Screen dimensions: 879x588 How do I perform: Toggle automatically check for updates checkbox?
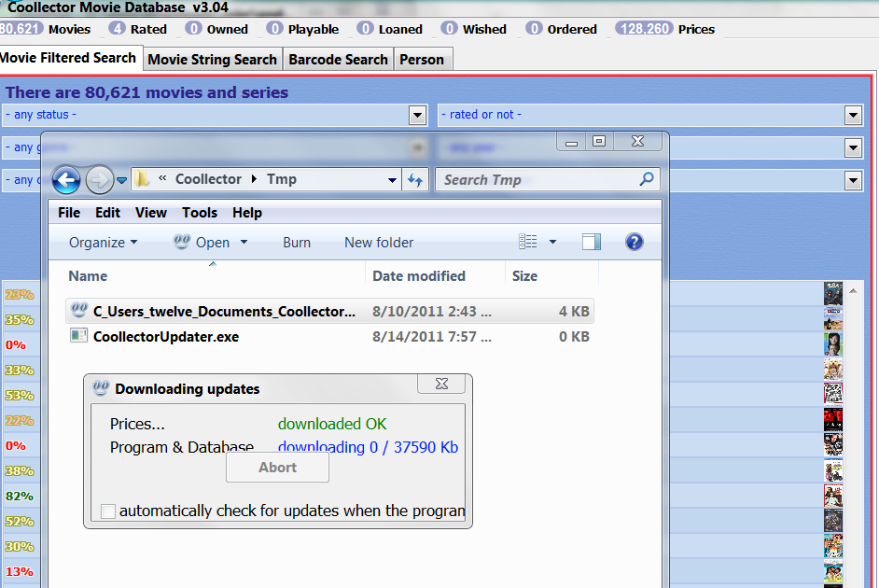pyautogui.click(x=108, y=511)
